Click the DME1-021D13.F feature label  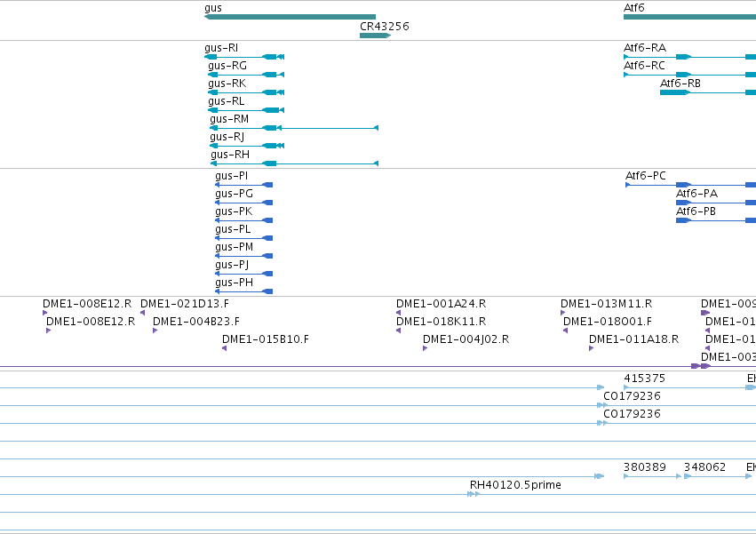tap(185, 304)
